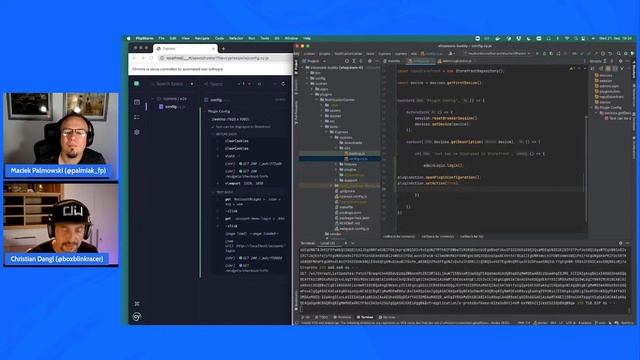The image size is (640, 360).
Task: Open the Tools menu in menu bar
Action: [265, 38]
